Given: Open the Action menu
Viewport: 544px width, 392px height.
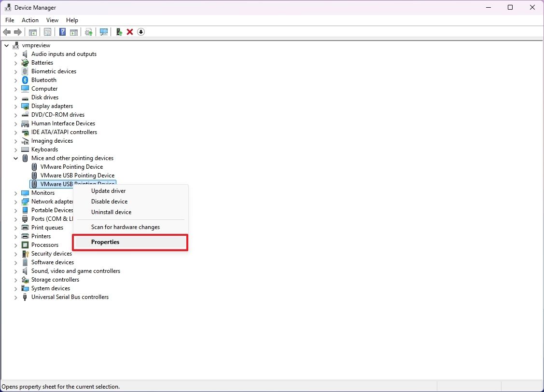Looking at the screenshot, I should tap(30, 20).
